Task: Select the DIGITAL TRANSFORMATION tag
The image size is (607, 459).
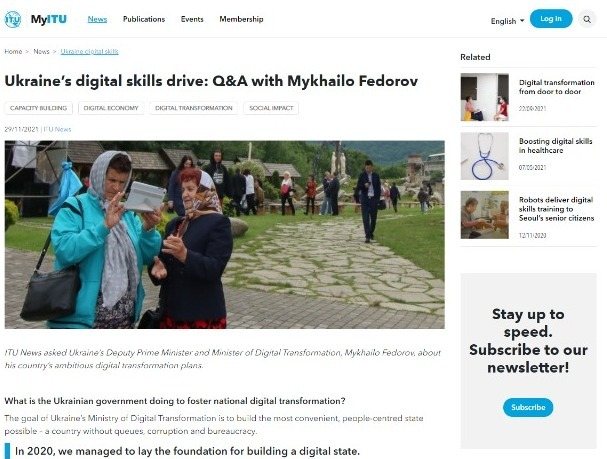Action: coord(194,108)
